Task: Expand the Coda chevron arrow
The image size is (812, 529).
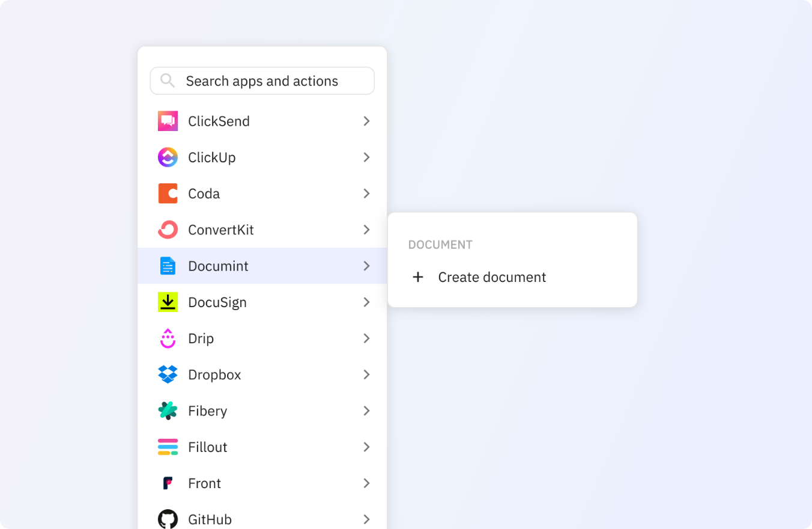Action: click(366, 194)
